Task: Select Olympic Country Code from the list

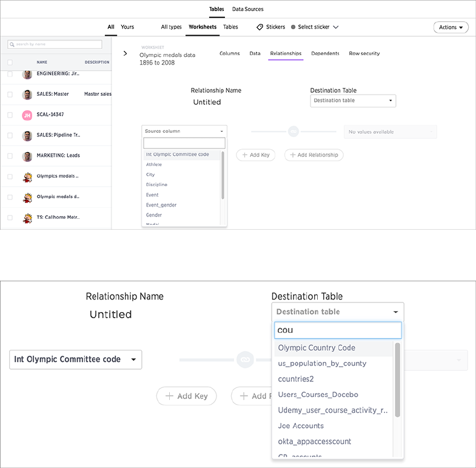Action: point(316,348)
